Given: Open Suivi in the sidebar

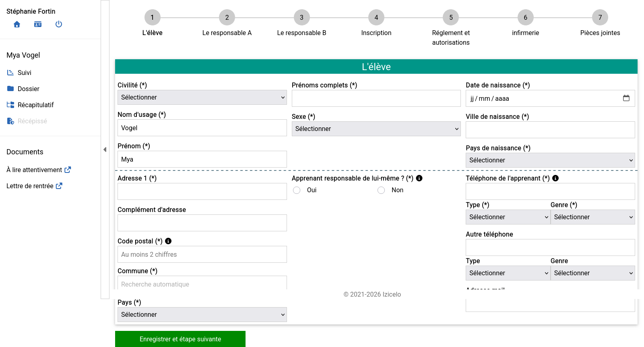Looking at the screenshot, I should point(25,73).
